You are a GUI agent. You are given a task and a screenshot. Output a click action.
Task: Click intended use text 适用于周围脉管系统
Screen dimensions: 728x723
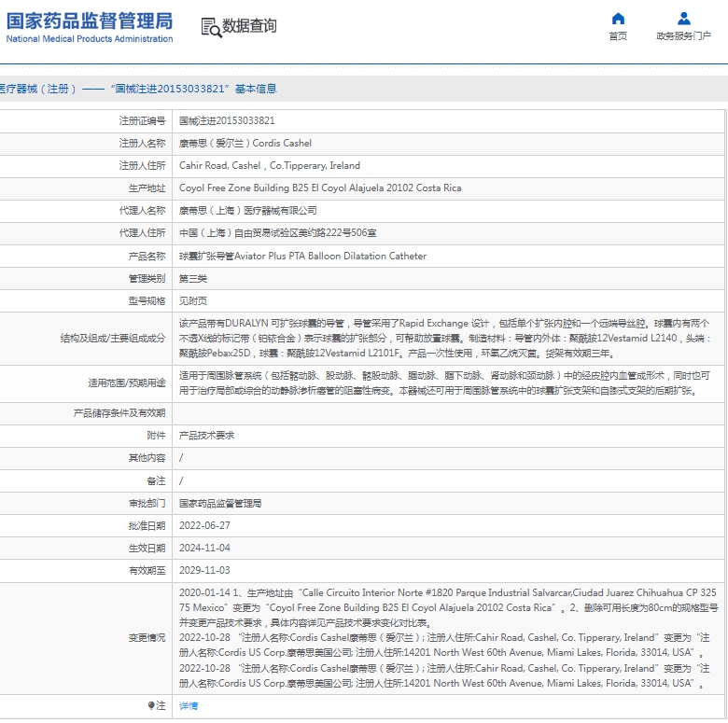(445, 383)
